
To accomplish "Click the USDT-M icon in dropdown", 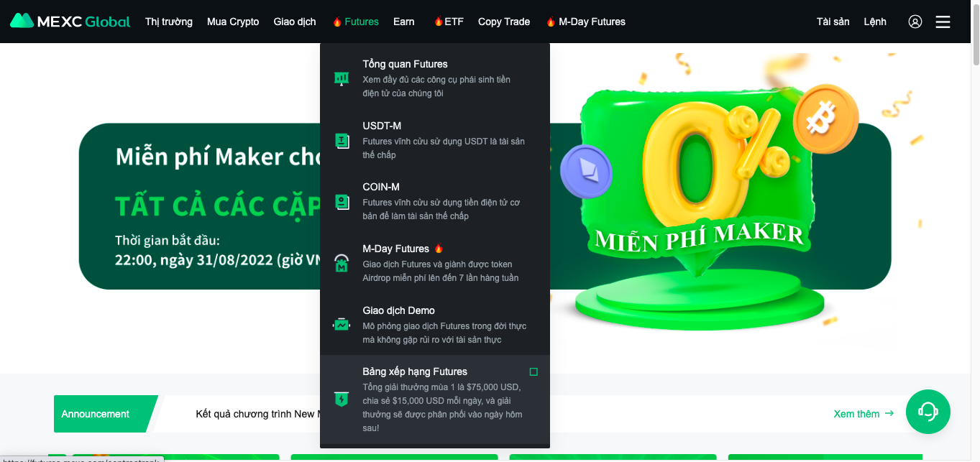I will point(342,141).
